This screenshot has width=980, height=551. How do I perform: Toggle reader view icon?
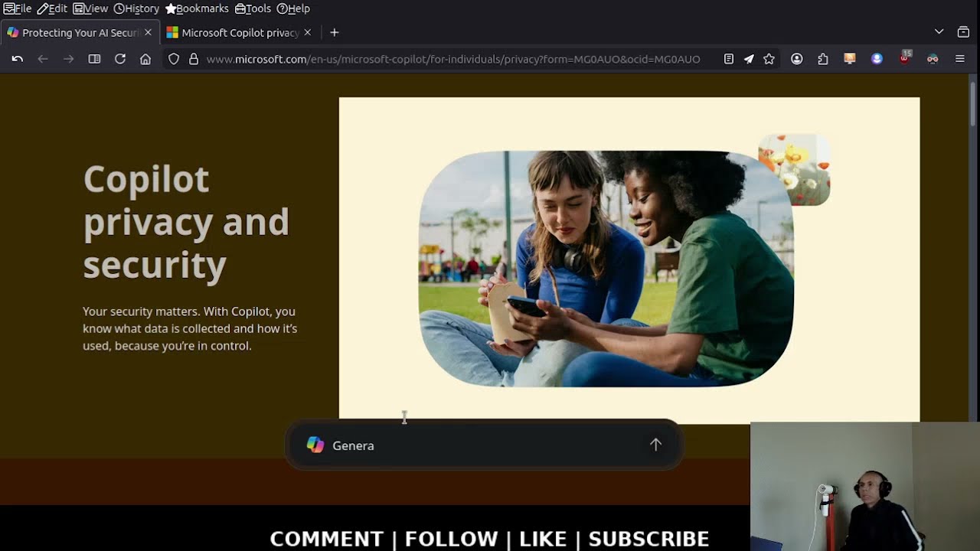[x=729, y=59]
